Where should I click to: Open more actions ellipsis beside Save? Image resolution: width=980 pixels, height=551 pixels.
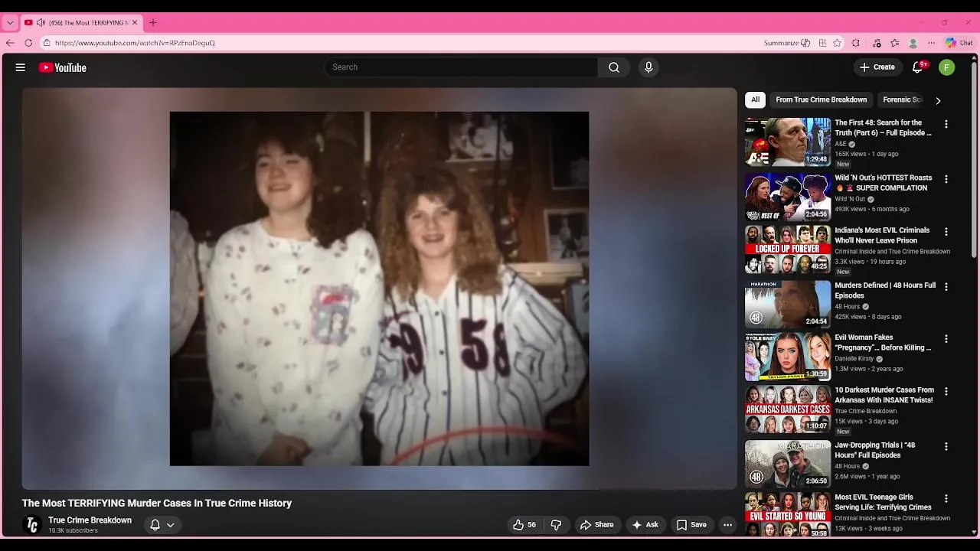tap(728, 525)
